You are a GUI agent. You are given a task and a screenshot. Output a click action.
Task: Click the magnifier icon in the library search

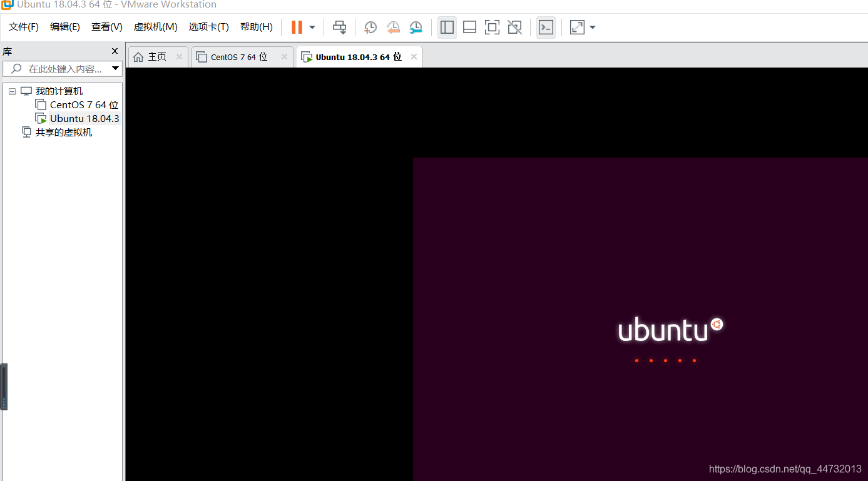[16, 69]
